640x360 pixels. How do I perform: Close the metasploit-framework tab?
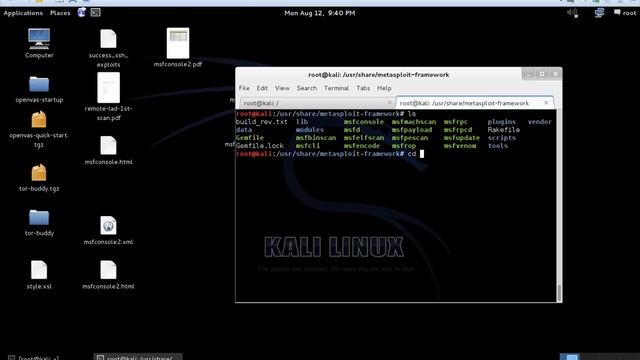click(546, 103)
